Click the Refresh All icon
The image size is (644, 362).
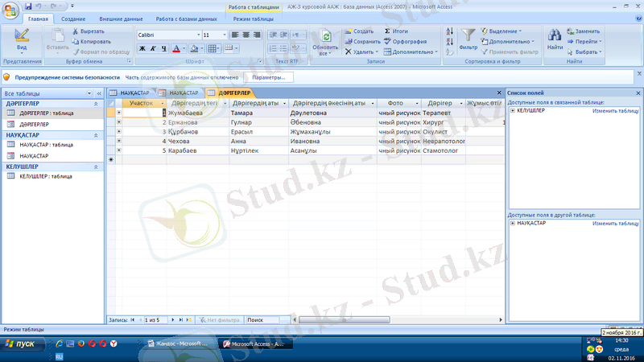point(326,38)
